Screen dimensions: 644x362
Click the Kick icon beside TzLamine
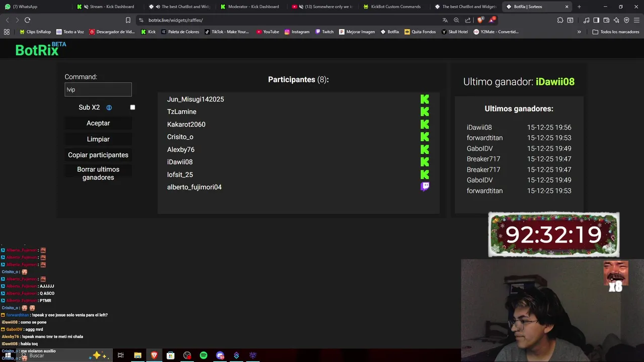tap(425, 112)
